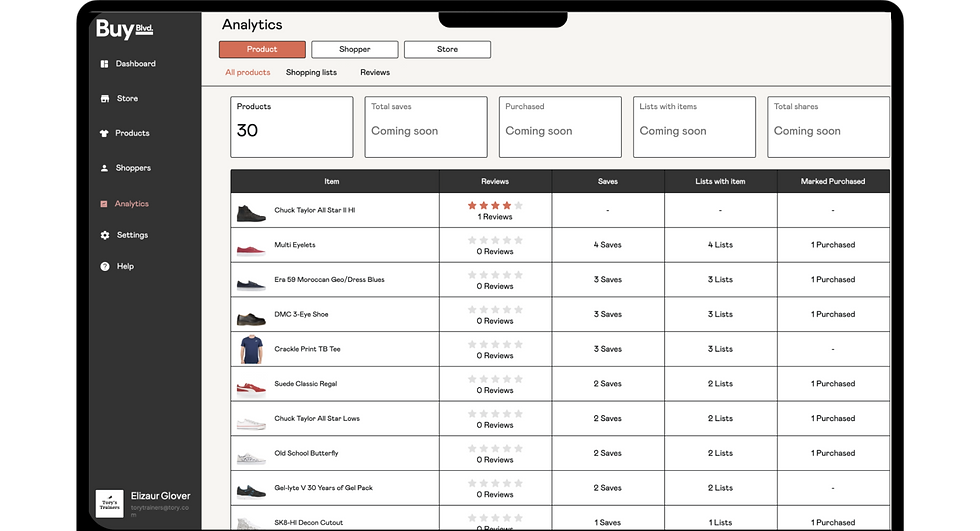Click '1 Purchased' in Old School Butterfly row
980x531 pixels.
click(833, 453)
